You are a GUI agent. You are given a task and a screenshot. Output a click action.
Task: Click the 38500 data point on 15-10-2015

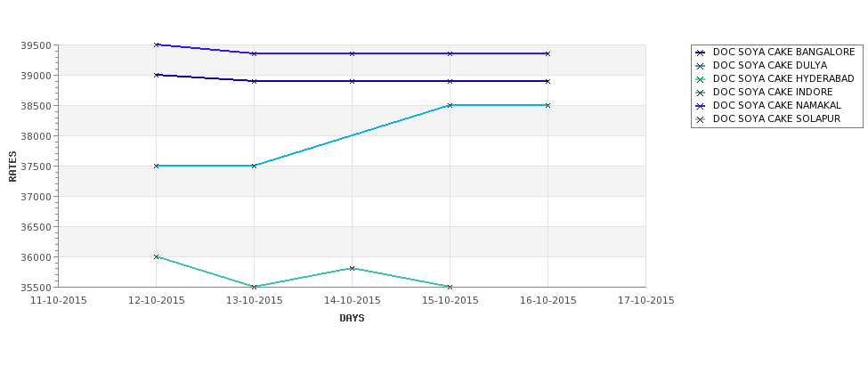(450, 105)
